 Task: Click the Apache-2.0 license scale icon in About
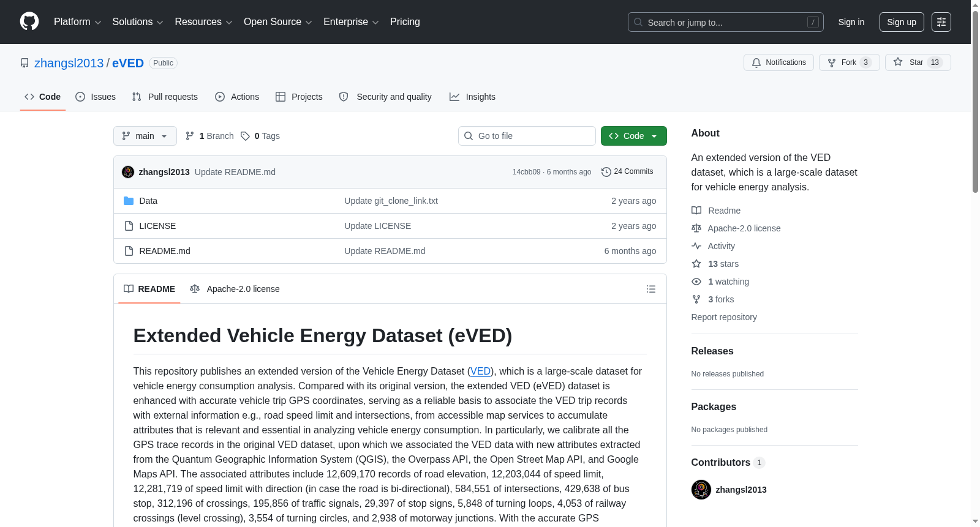696,228
